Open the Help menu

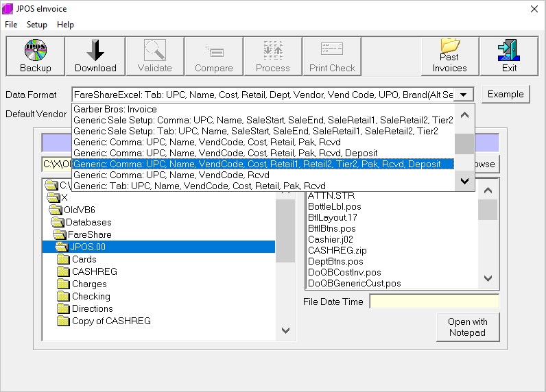click(65, 25)
